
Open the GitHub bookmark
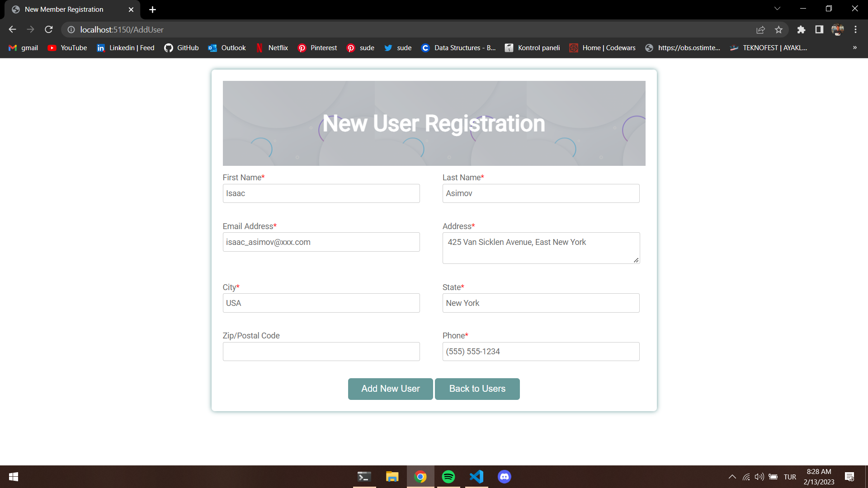click(x=181, y=48)
